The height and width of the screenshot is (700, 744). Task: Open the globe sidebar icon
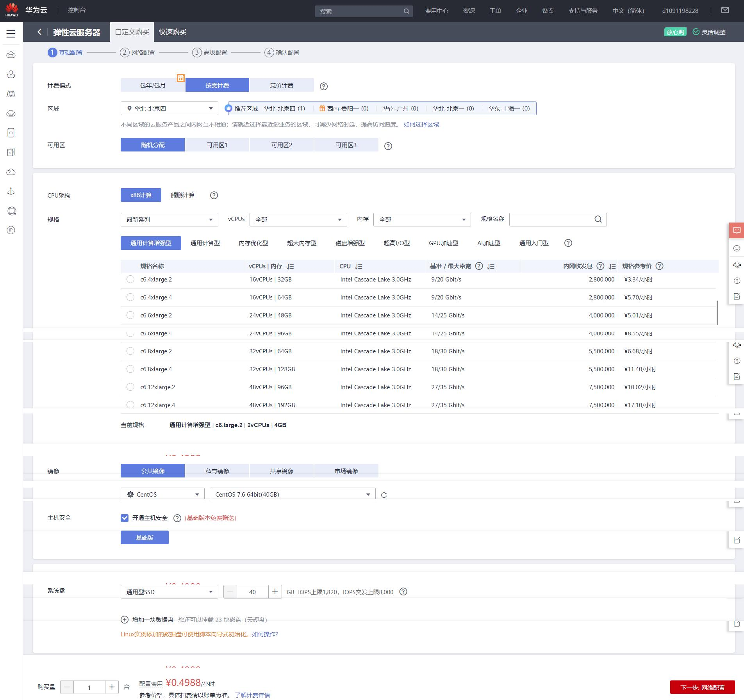(x=12, y=211)
